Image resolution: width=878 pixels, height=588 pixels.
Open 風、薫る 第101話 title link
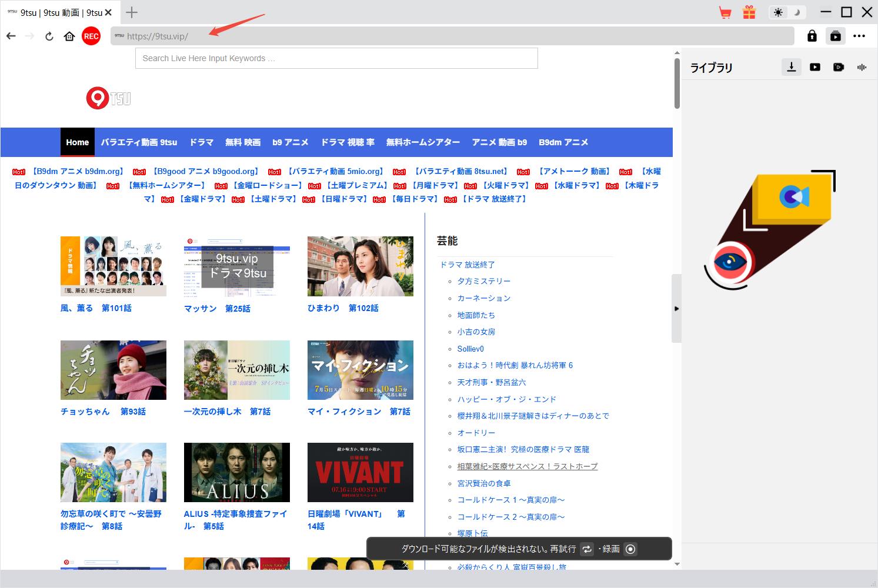click(x=96, y=308)
